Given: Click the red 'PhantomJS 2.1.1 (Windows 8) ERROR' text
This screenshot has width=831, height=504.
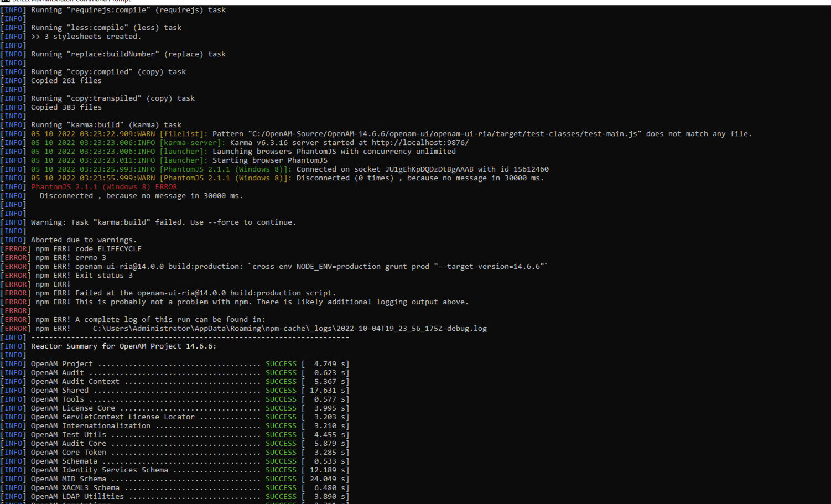Looking at the screenshot, I should point(104,187).
